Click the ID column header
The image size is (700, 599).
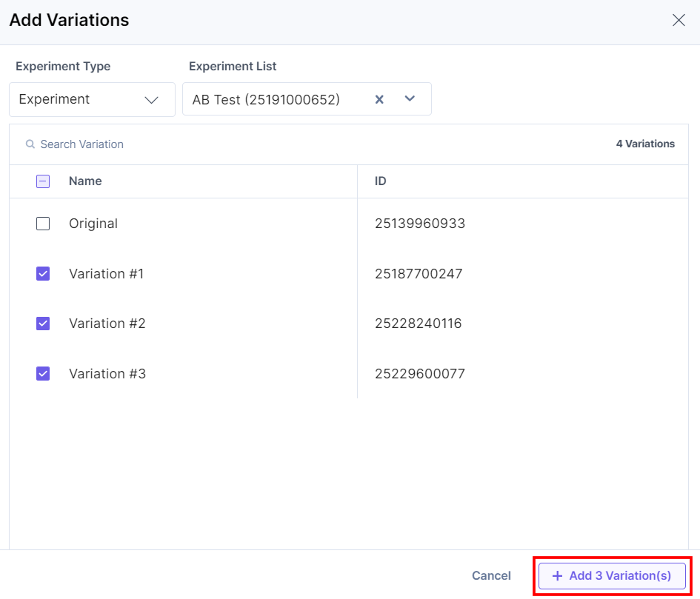(x=380, y=181)
